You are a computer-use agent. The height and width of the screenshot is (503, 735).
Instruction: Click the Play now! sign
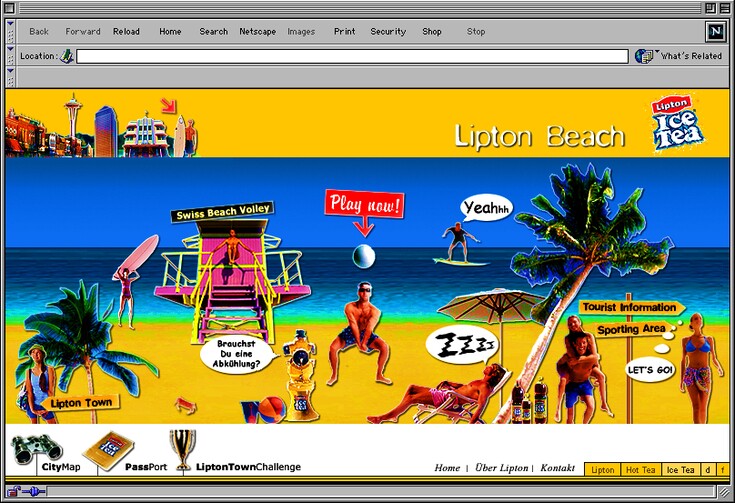click(x=364, y=204)
